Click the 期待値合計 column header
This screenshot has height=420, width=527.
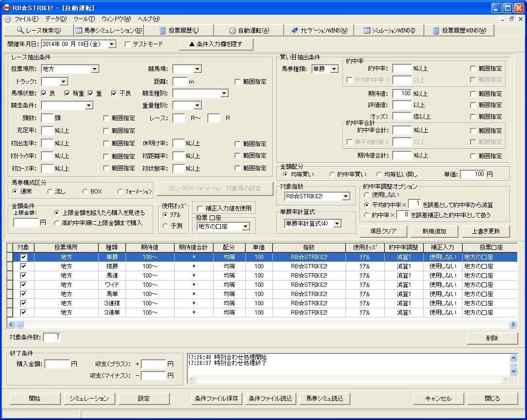194,247
